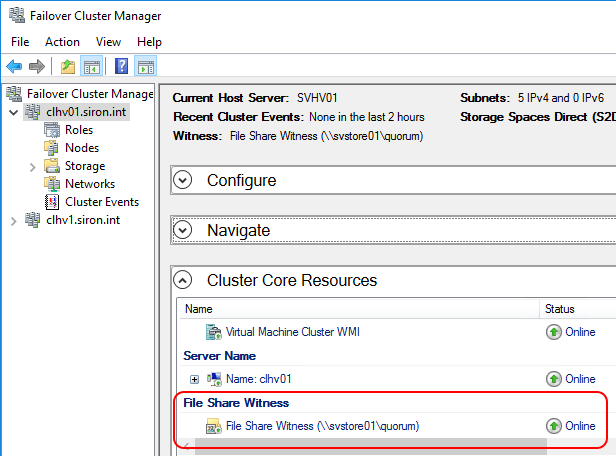Screen dimensions: 616x456
Task: Click Online status icon for File Share Witness
Action: click(x=554, y=426)
